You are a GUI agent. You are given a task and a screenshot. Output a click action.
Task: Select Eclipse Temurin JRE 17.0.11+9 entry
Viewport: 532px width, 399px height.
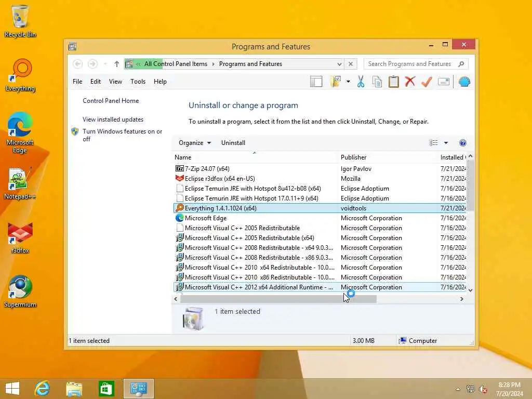[320, 198]
